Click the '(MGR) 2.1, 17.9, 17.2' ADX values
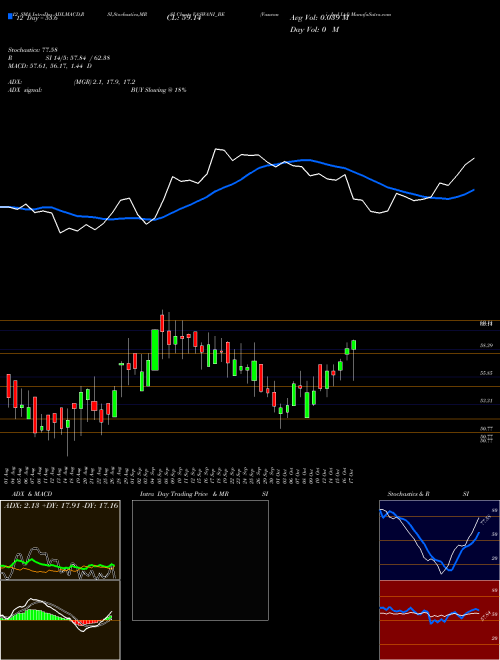The height and width of the screenshot is (660, 500). pos(104,82)
